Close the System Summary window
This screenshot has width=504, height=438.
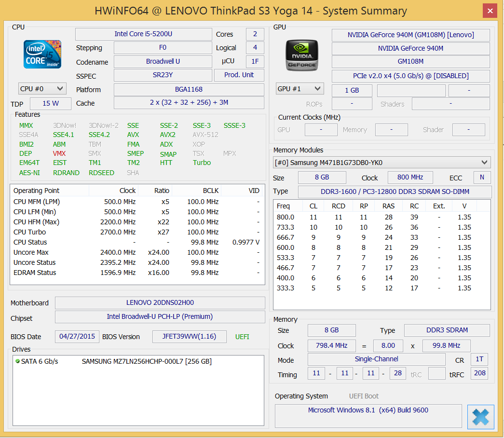tap(490, 11)
